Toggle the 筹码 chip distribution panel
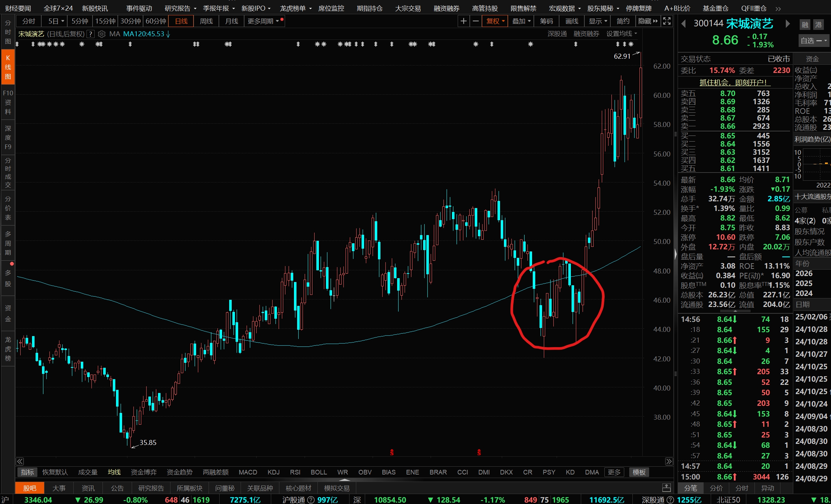This screenshot has width=831, height=504. click(x=546, y=21)
